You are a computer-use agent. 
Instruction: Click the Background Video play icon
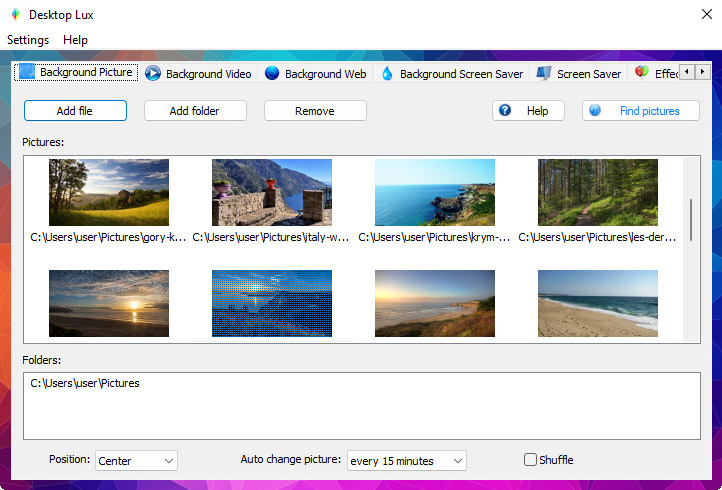[x=153, y=73]
